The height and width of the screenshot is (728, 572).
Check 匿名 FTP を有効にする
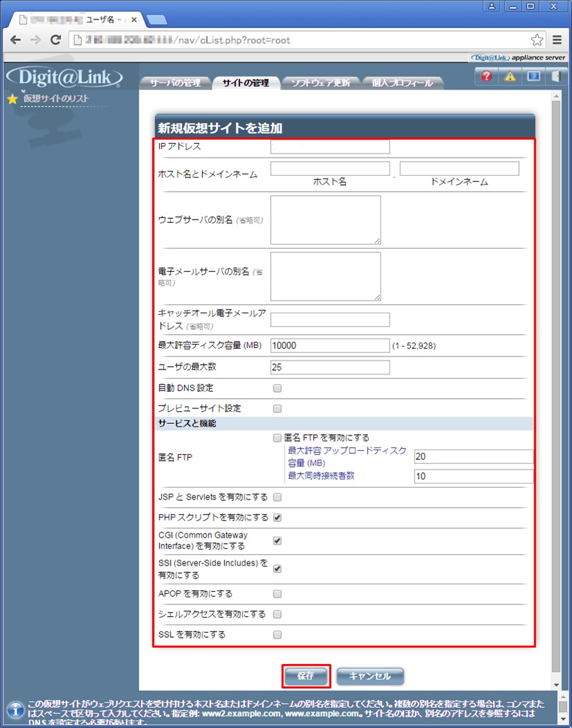pos(278,438)
